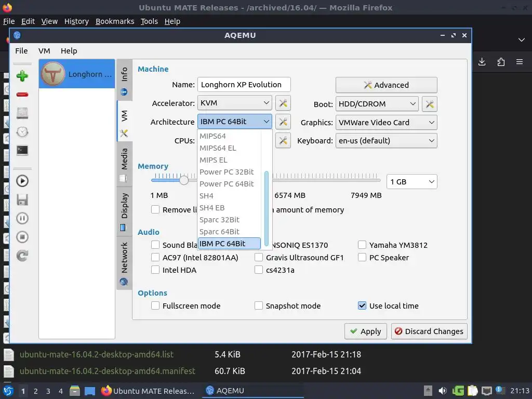Image resolution: width=532 pixels, height=399 pixels.
Task: Open the AQEMU File menu
Action: click(21, 51)
